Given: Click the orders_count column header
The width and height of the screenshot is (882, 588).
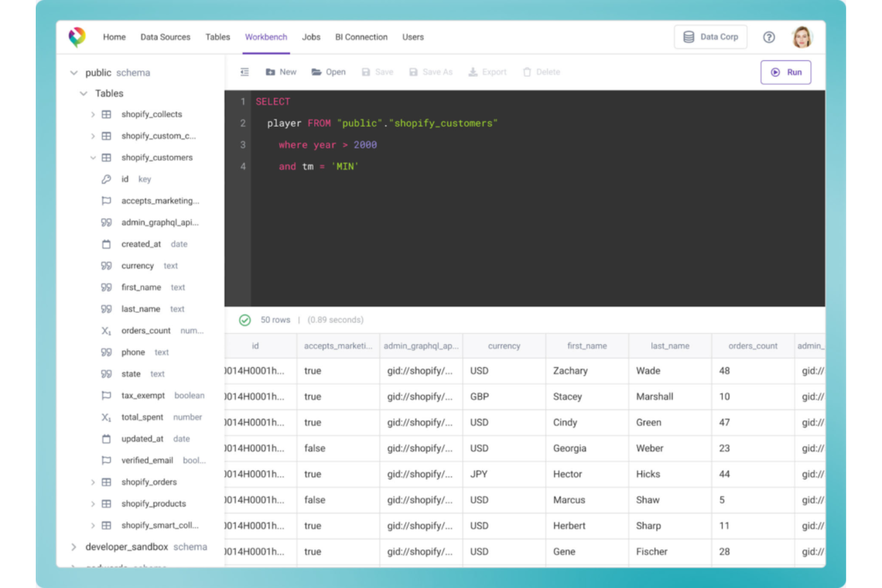Looking at the screenshot, I should (x=753, y=346).
